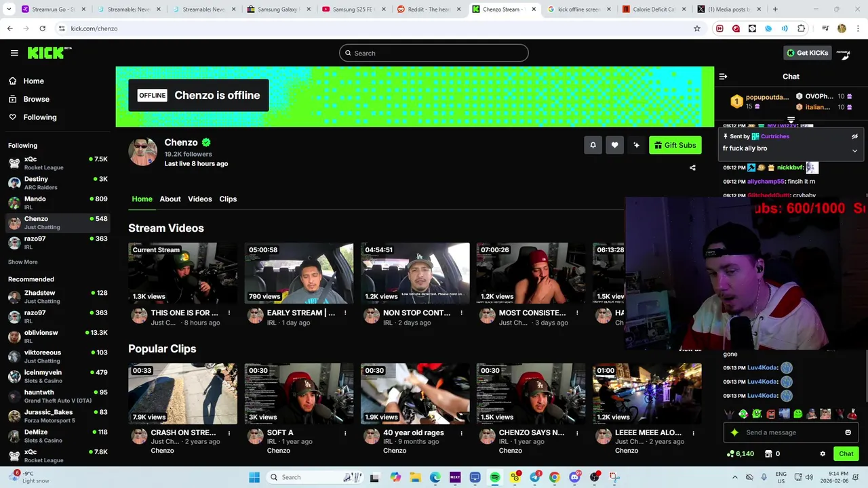Open Jurassic_Bakes recommended channel
This screenshot has height=488, width=868.
click(x=58, y=416)
